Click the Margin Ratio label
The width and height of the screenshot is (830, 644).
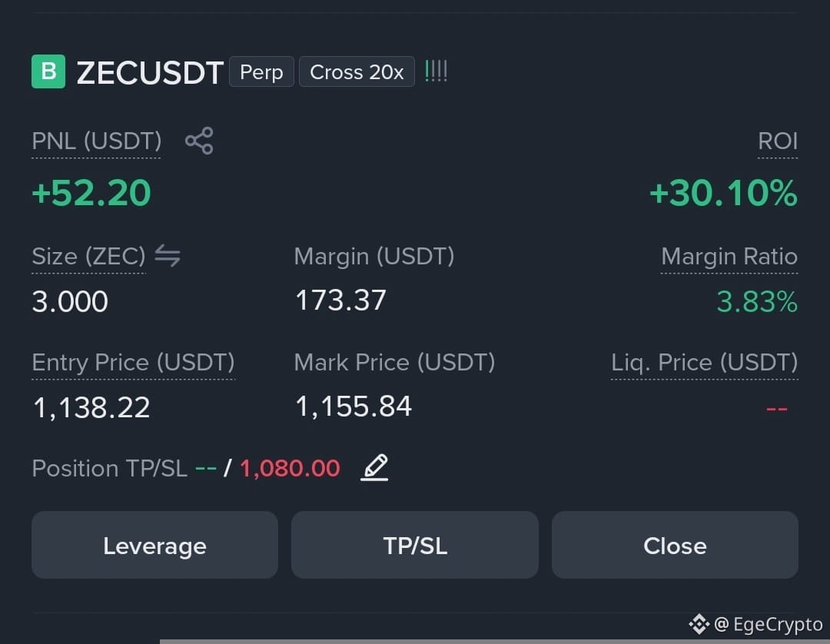729,257
